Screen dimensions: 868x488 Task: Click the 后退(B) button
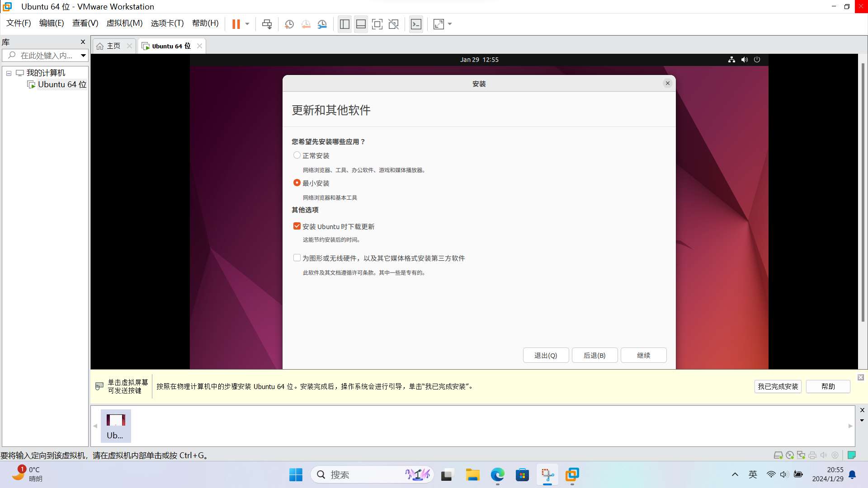[x=594, y=356]
